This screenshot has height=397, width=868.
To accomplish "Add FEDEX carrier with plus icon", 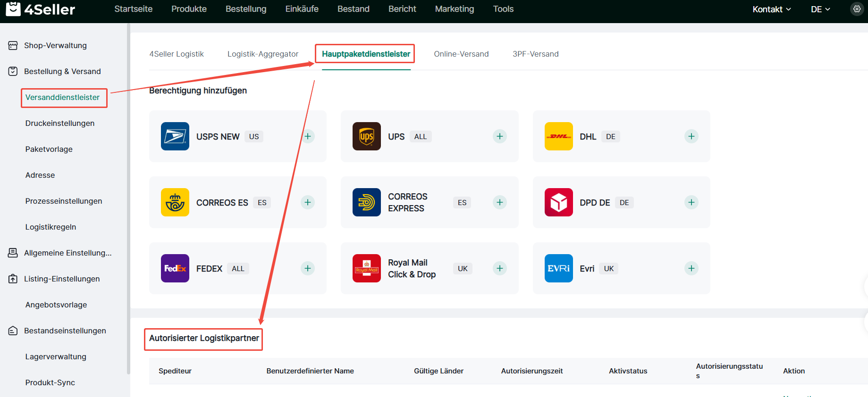I will tap(308, 268).
